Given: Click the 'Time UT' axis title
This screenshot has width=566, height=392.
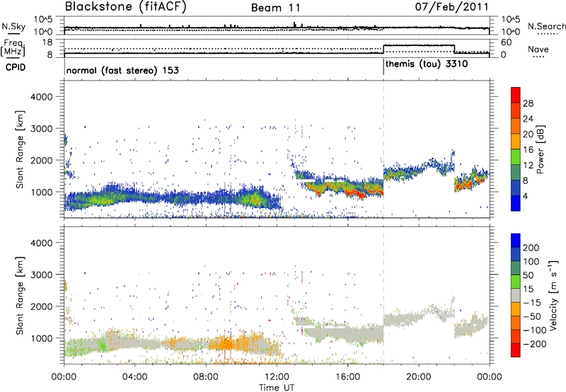Looking at the screenshot, I should pos(277,388).
